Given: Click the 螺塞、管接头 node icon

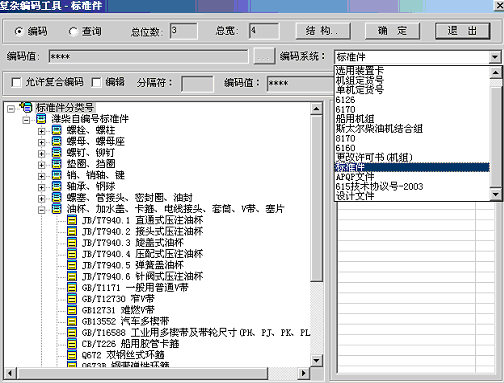Looking at the screenshot, I should pos(57,198).
